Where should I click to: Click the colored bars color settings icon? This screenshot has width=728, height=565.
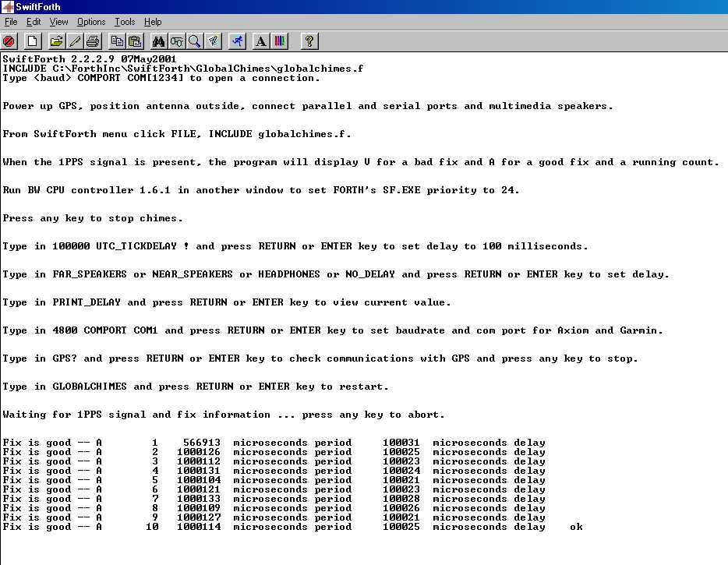[x=280, y=41]
